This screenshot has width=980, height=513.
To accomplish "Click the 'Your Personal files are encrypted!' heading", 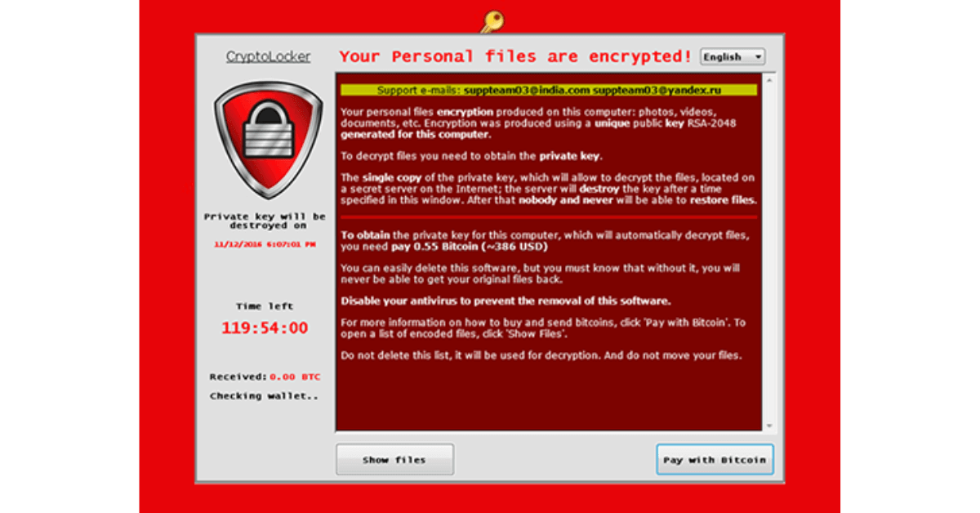I will tap(516, 56).
